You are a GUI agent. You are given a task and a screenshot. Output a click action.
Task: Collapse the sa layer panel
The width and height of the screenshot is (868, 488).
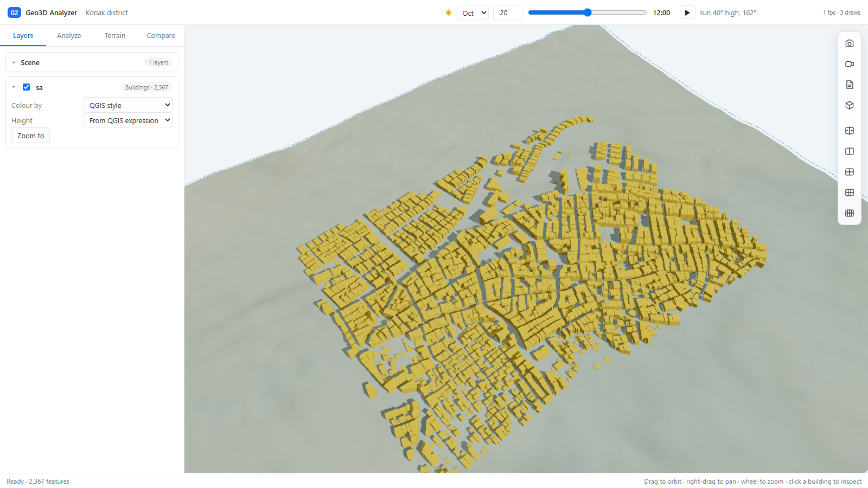(14, 87)
